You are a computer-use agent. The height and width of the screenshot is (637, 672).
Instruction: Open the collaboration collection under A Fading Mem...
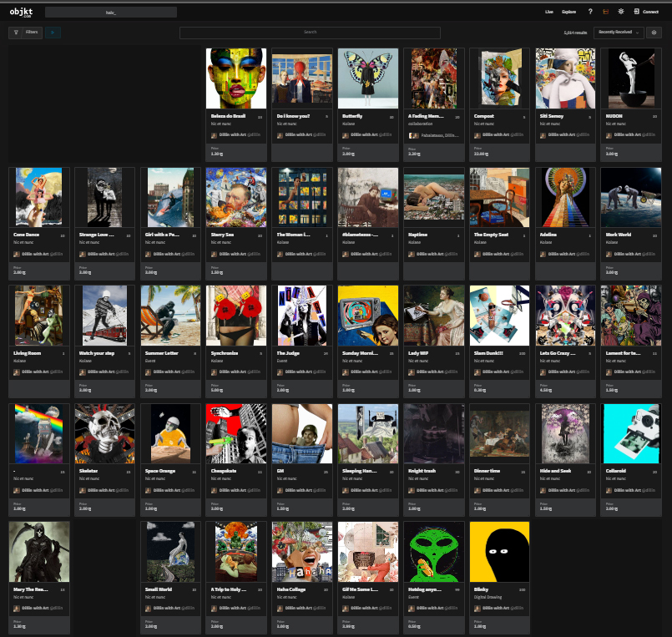coord(421,124)
